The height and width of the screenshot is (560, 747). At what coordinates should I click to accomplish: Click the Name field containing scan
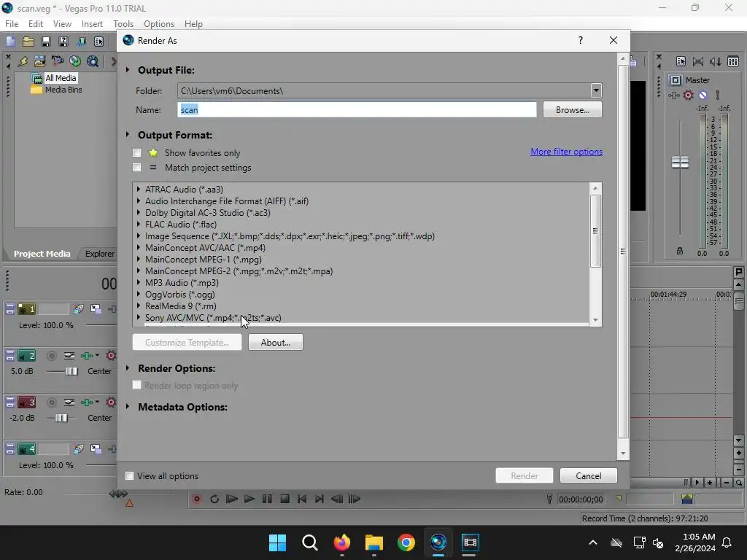357,110
